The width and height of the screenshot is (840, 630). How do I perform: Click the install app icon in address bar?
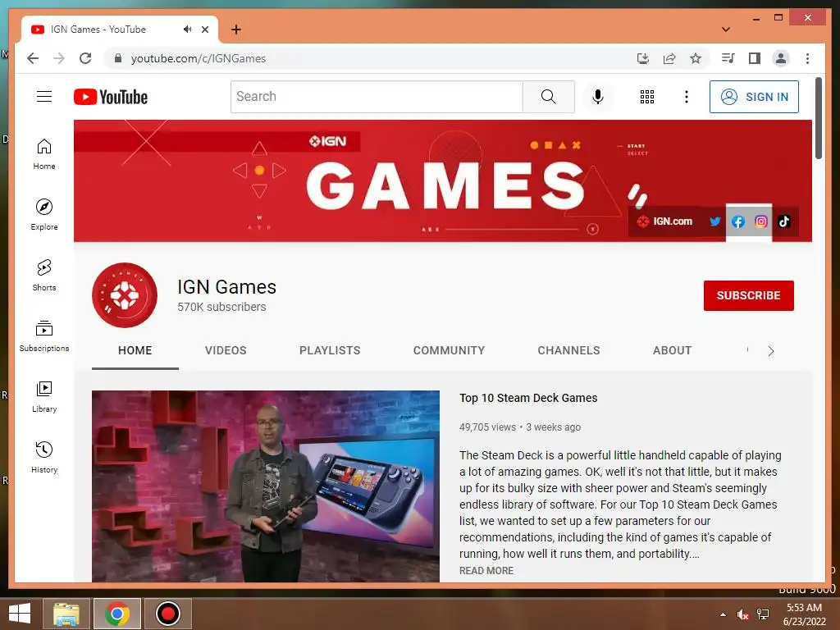click(x=643, y=58)
